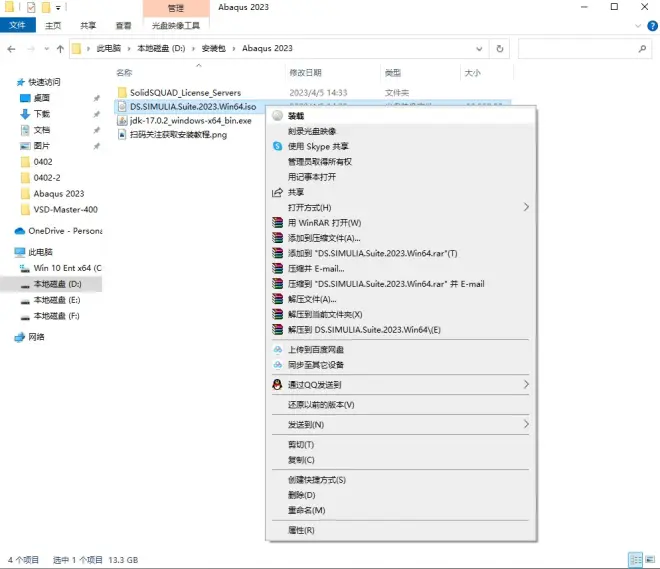660x569 pixels.
Task: Open the 光盘映像工具 tab
Action: click(176, 26)
